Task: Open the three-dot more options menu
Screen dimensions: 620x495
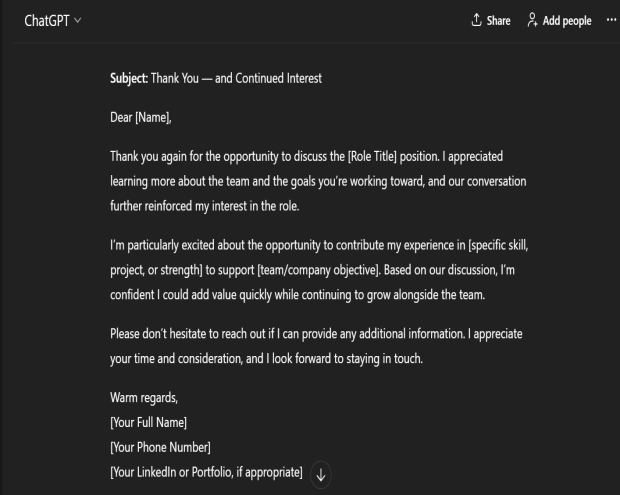Action: pyautogui.click(x=611, y=20)
